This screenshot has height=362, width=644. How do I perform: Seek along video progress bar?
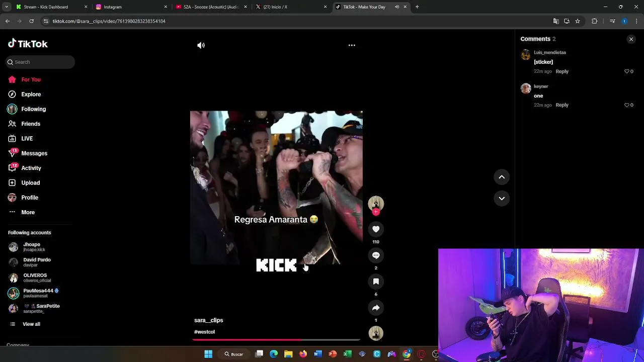(x=276, y=340)
